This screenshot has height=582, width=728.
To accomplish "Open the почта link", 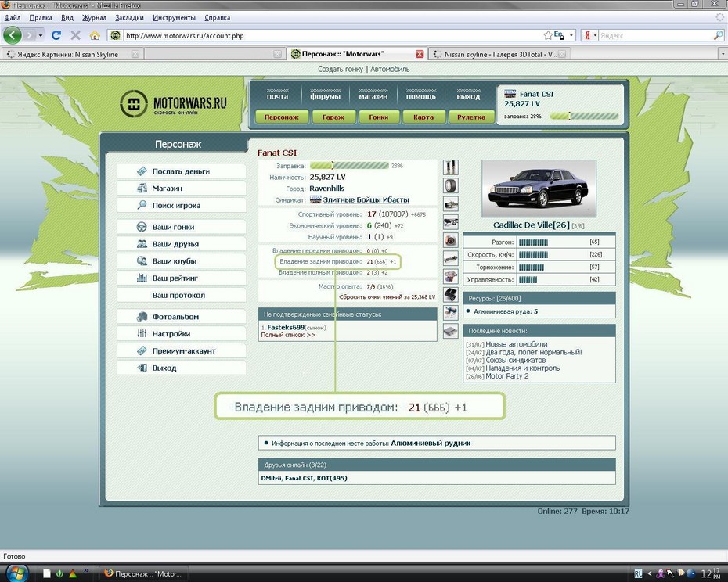I will click(277, 96).
